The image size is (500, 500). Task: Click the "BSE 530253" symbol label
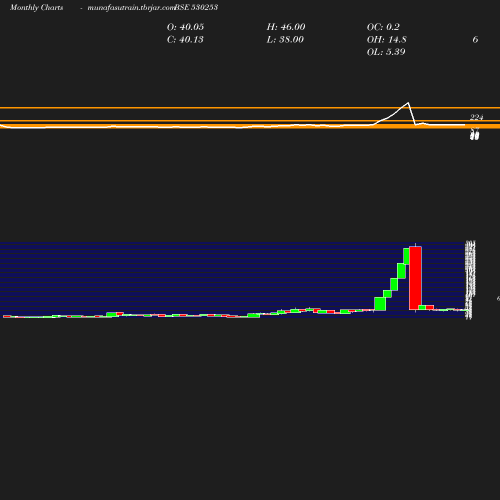pyautogui.click(x=196, y=7)
